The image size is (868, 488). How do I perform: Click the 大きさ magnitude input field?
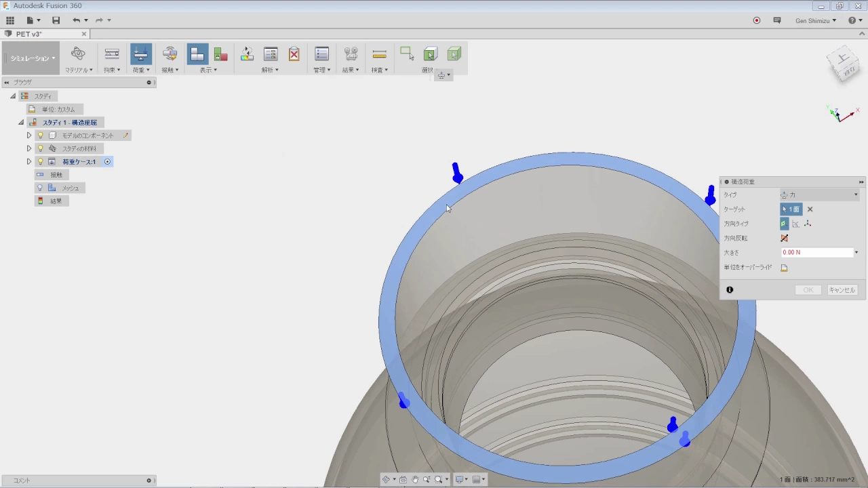pos(816,252)
